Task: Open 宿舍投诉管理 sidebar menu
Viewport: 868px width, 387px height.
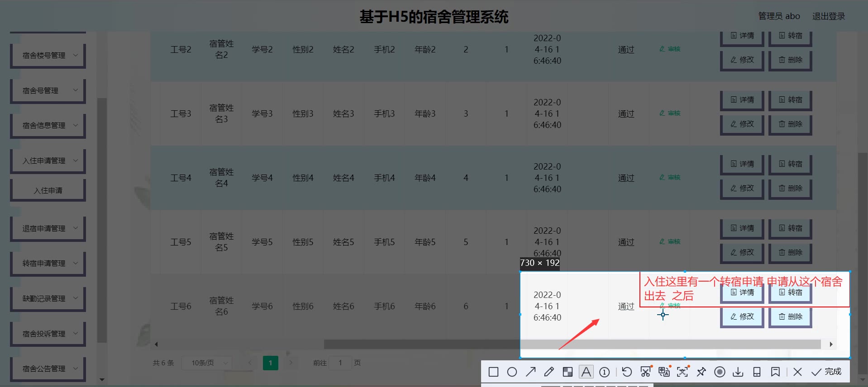Action: pyautogui.click(x=48, y=334)
